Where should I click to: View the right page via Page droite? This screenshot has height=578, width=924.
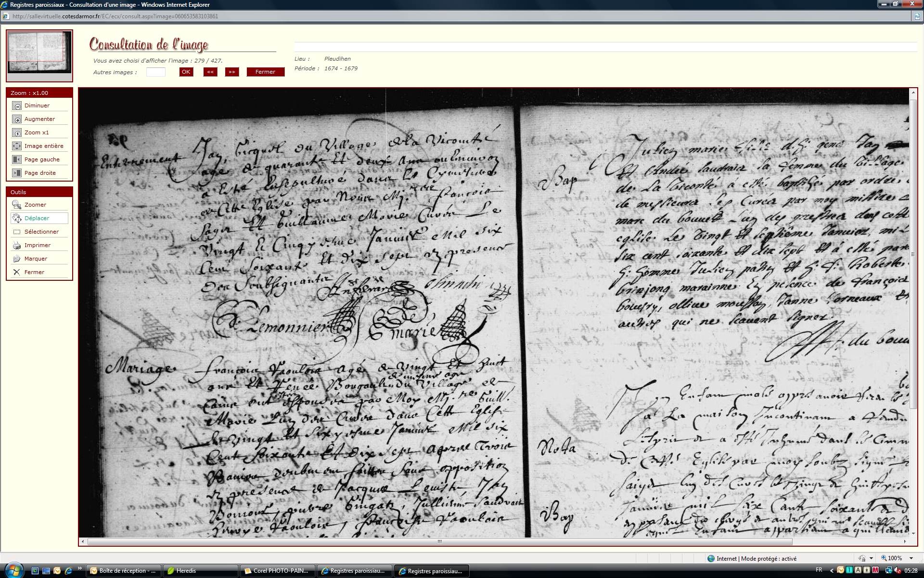[17, 173]
